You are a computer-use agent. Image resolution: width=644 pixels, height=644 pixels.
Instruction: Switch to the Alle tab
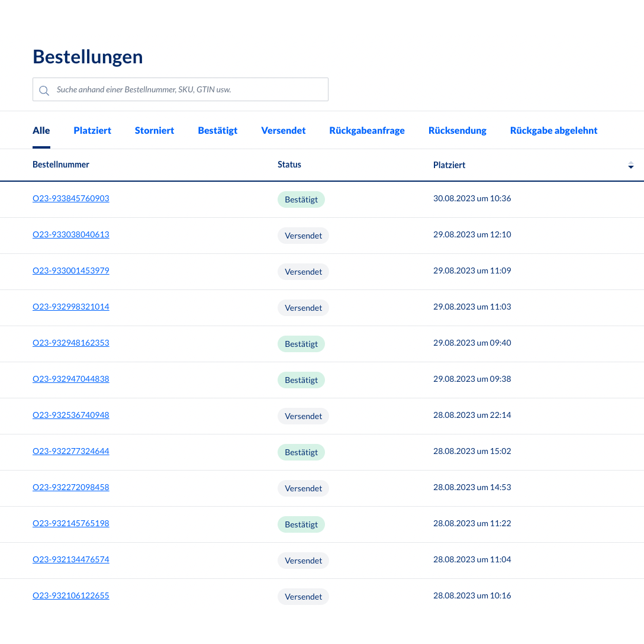tap(41, 130)
